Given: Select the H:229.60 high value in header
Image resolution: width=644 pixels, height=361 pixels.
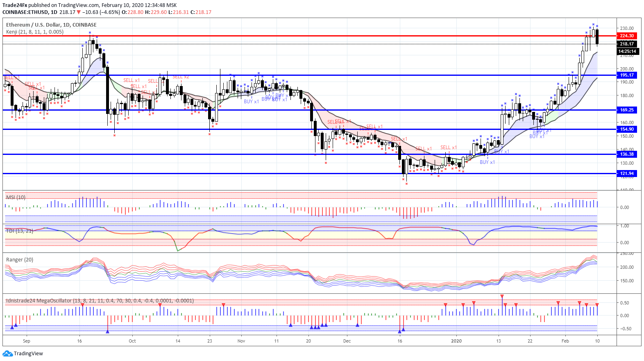Looking at the screenshot, I should (x=156, y=12).
